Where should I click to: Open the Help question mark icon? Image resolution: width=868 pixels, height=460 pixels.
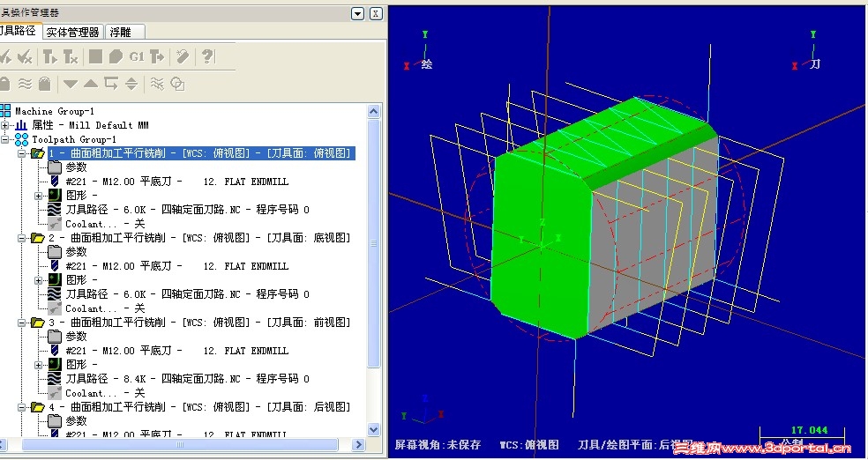pyautogui.click(x=207, y=56)
